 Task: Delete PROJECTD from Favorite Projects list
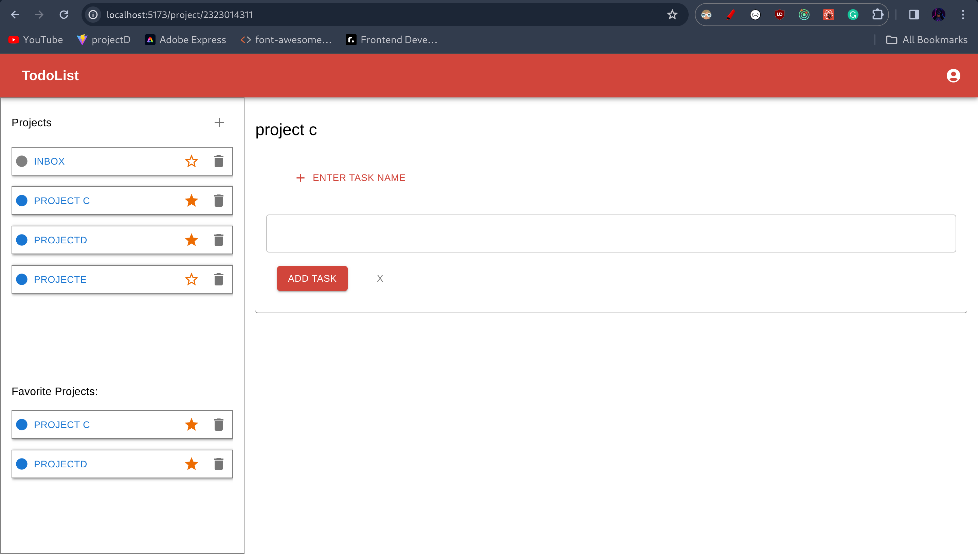pyautogui.click(x=219, y=464)
